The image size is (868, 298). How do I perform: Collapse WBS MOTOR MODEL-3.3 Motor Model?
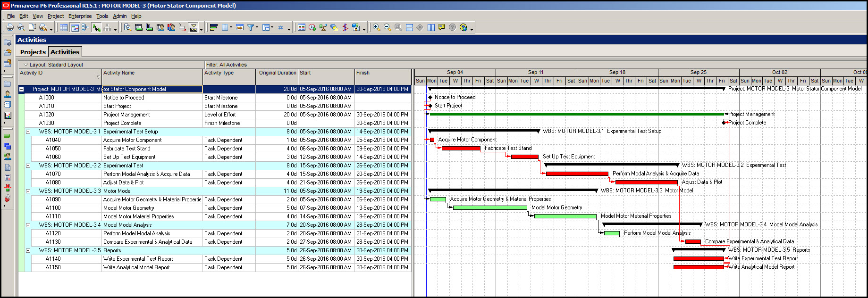[x=28, y=191]
